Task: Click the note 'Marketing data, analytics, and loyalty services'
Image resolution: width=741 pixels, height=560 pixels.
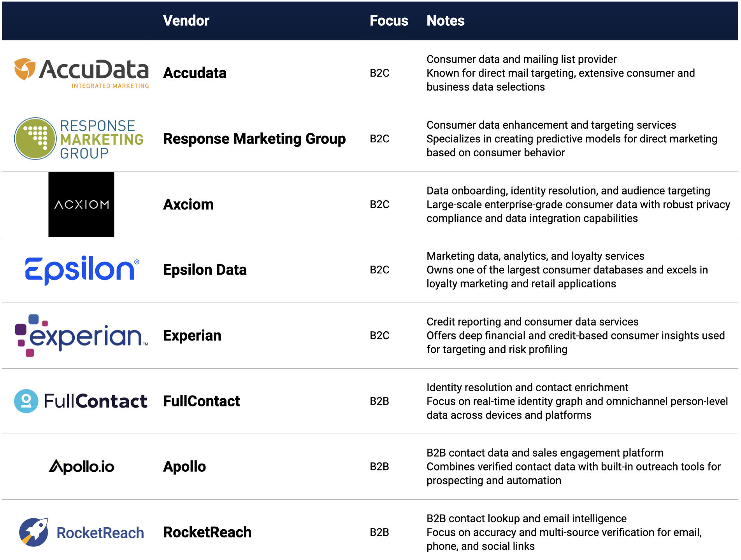Action: [536, 256]
